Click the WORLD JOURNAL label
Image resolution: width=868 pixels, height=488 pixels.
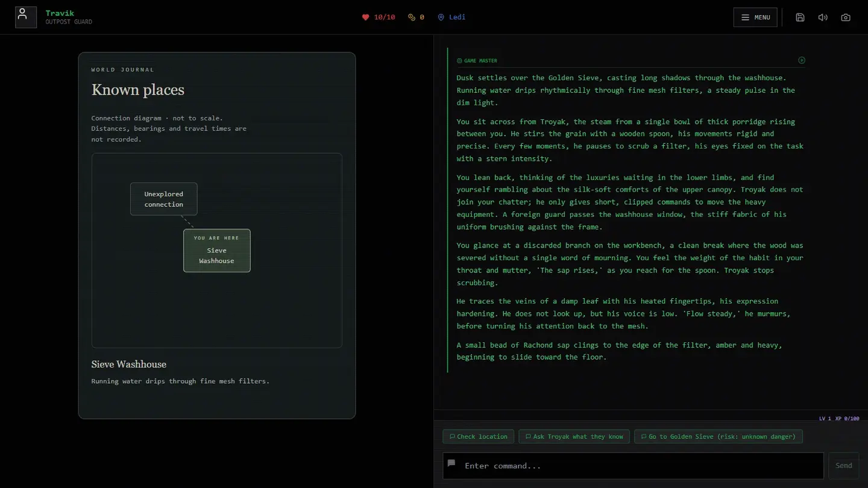coord(123,70)
